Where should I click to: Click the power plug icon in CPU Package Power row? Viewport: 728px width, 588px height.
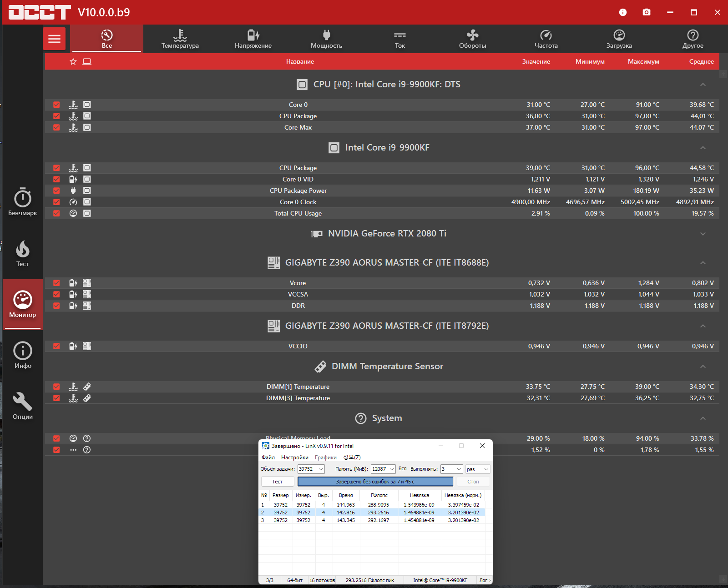click(73, 191)
